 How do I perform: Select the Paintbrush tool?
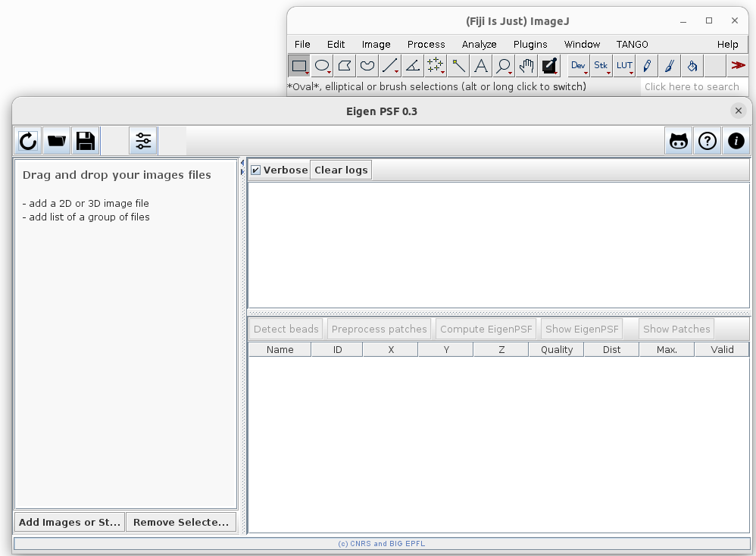coord(669,66)
